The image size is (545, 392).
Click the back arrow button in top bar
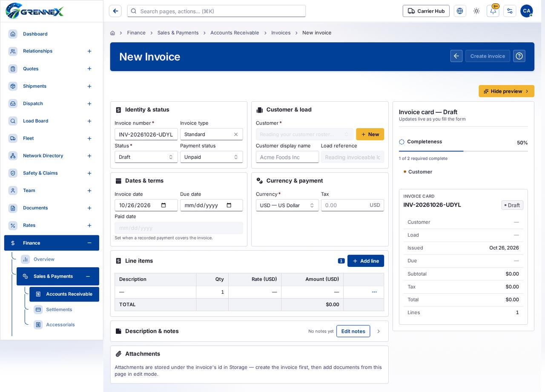[x=115, y=11]
